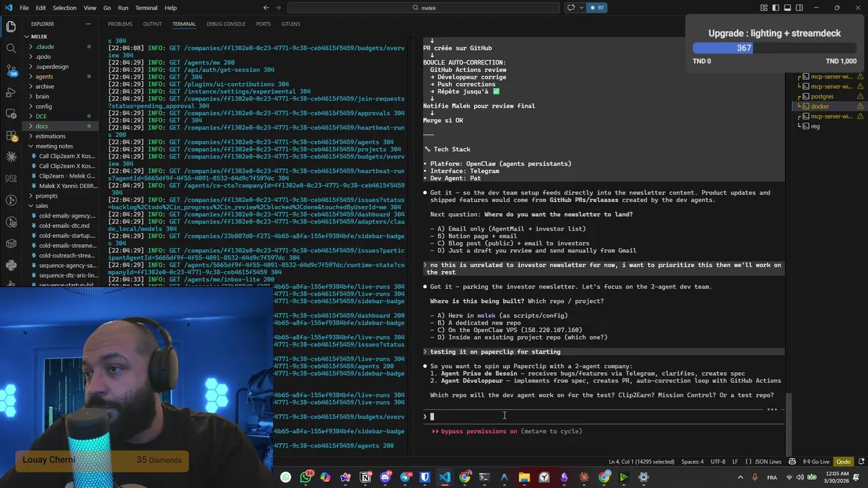The image size is (868, 488).
Task: Open the Run and Debug view
Action: coord(11,92)
